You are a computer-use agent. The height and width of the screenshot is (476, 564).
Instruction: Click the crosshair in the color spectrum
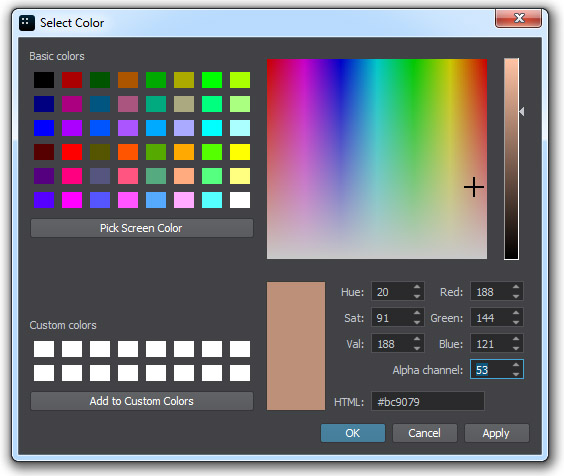tap(474, 187)
